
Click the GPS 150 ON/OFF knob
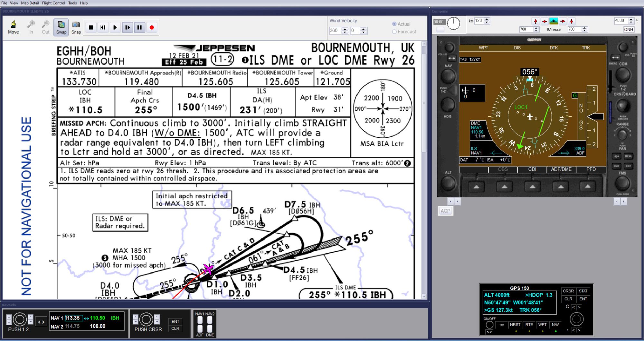point(489,325)
